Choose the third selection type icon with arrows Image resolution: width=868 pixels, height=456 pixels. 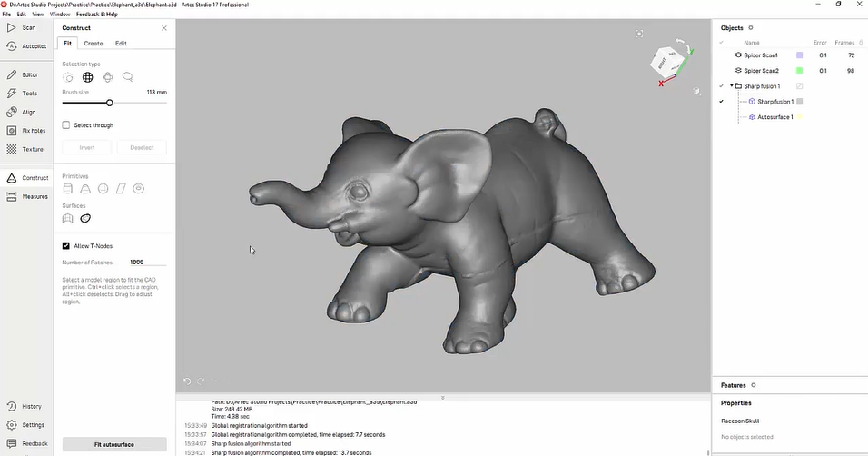(107, 77)
